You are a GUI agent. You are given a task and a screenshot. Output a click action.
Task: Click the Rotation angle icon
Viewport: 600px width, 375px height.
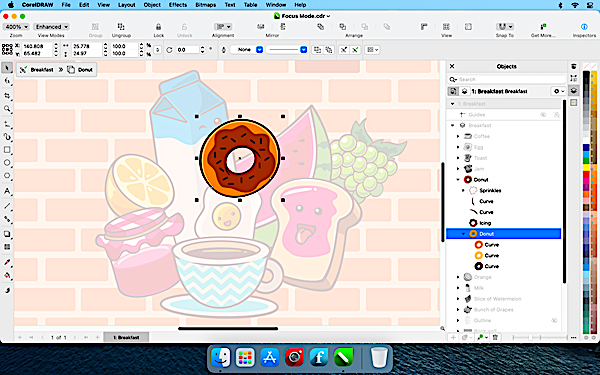(170, 50)
